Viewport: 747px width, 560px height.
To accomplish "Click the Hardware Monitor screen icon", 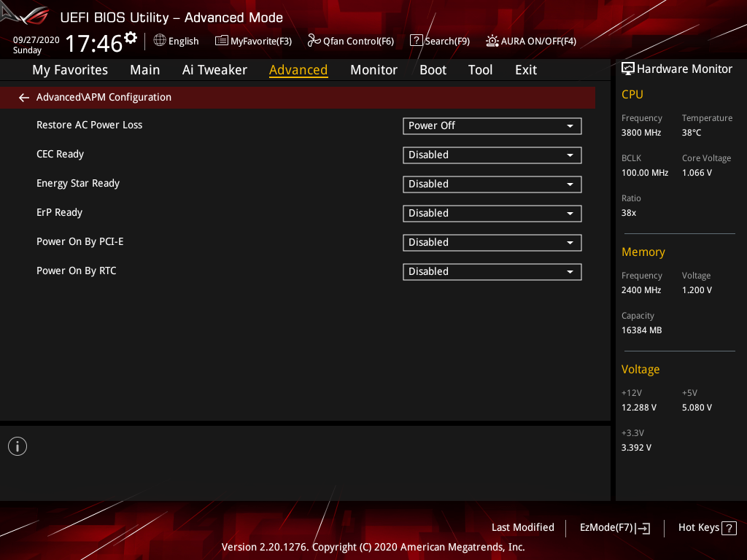I will click(627, 69).
